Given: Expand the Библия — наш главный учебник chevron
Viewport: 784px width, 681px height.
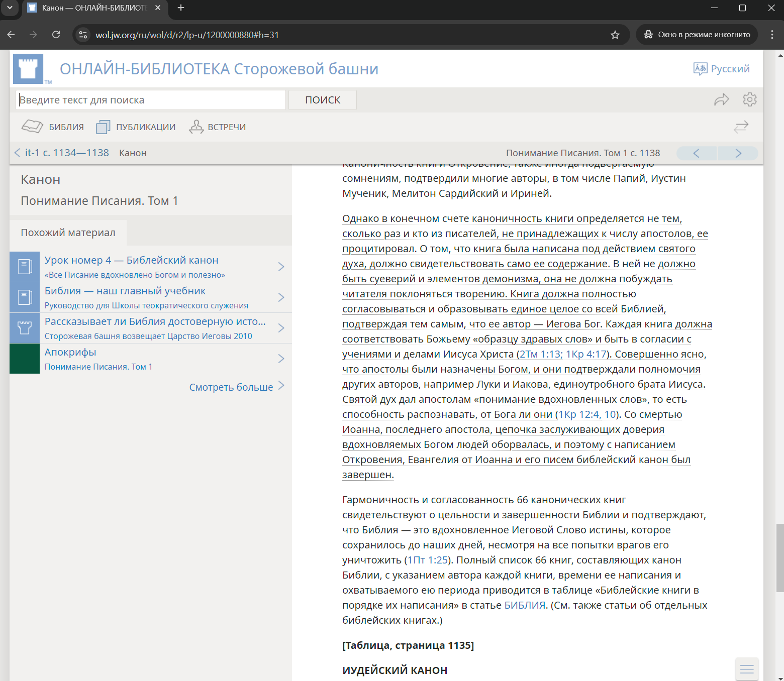Looking at the screenshot, I should click(281, 297).
